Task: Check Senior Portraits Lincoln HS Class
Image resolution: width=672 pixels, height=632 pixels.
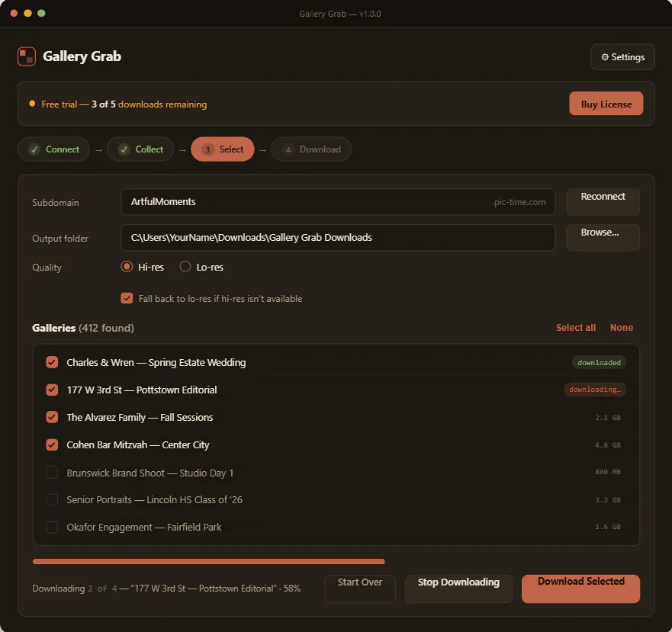Action: pos(52,499)
